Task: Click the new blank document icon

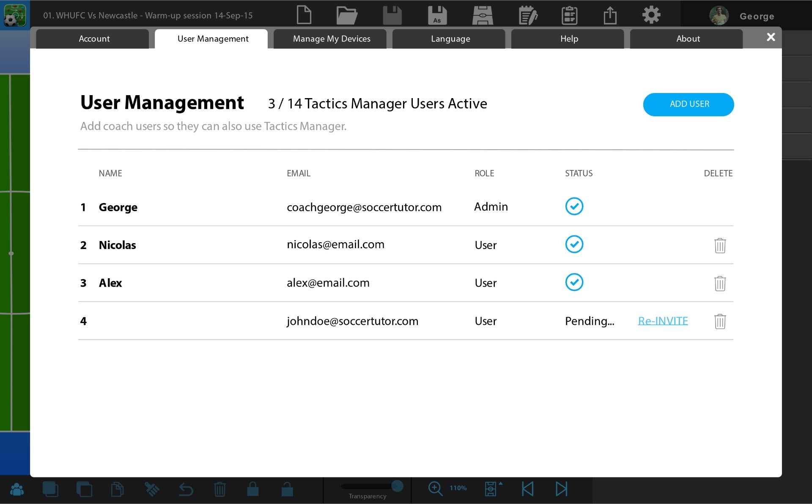Action: (304, 15)
